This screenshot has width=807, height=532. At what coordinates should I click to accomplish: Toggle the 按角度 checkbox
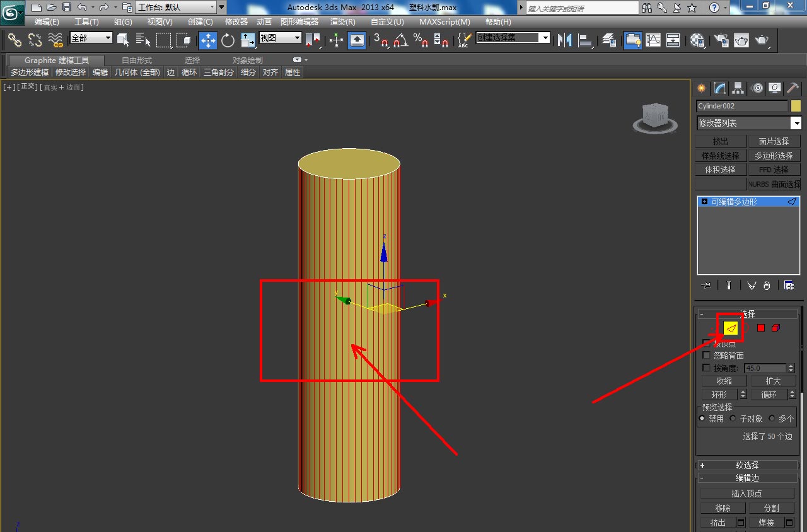click(706, 368)
